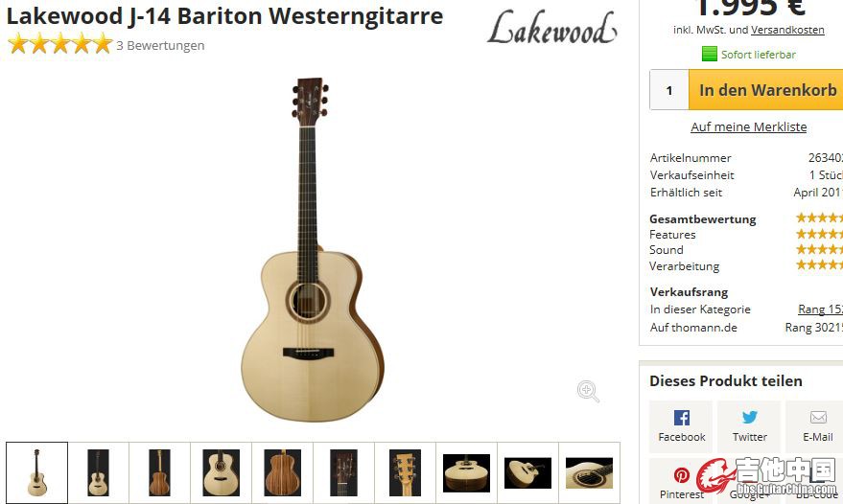Open the Auf meine Merkliste link
The height and width of the screenshot is (504, 843).
tap(748, 126)
